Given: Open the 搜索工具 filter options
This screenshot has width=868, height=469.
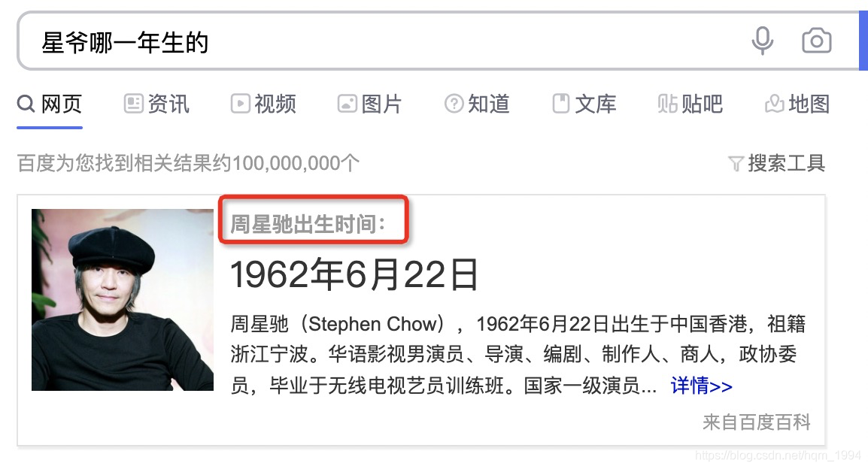Looking at the screenshot, I should [x=777, y=163].
